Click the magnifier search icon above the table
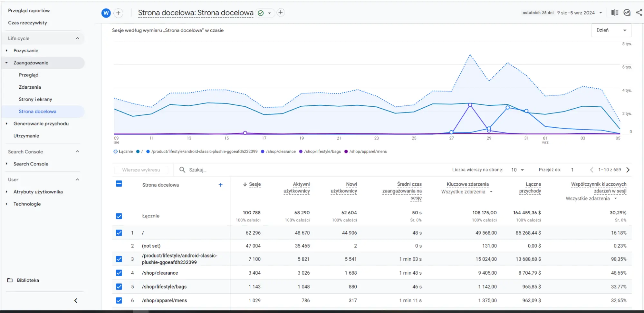644x313 pixels. [182, 170]
